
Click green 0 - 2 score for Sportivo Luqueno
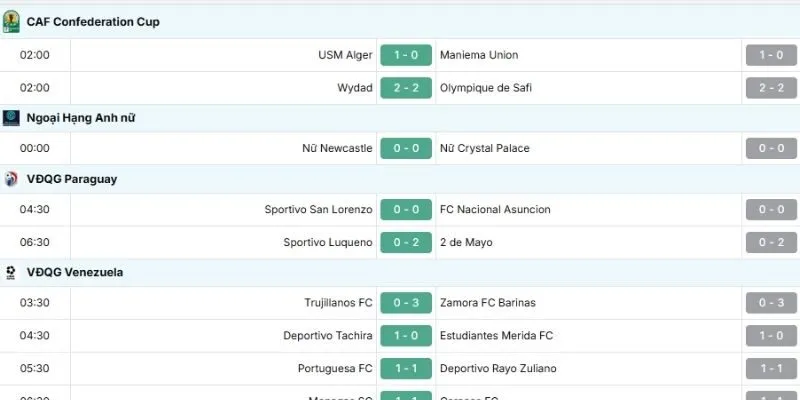tap(404, 242)
